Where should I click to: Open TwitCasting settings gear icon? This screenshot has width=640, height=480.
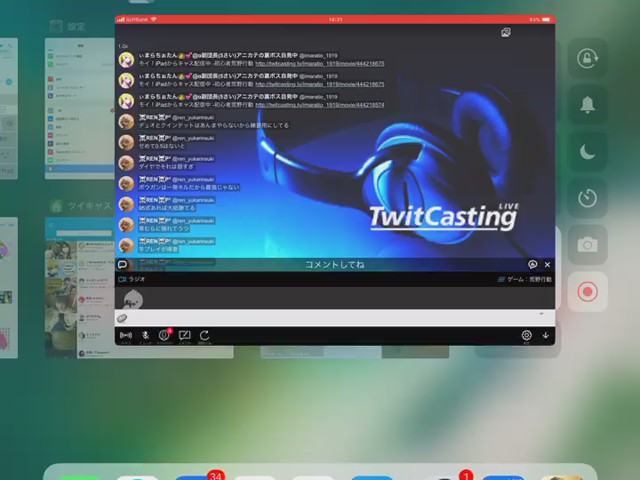tap(527, 335)
